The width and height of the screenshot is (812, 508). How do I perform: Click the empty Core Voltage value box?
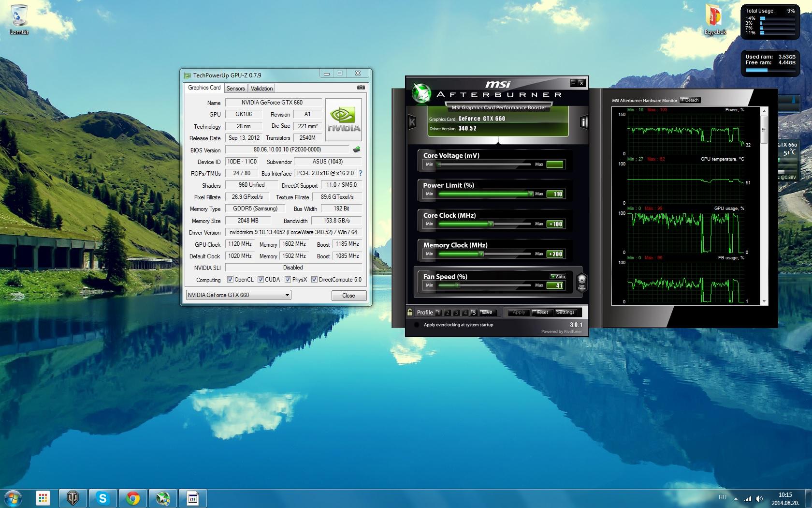click(555, 164)
